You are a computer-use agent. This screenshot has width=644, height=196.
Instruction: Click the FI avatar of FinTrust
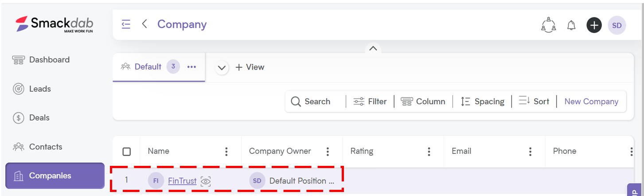(x=156, y=181)
